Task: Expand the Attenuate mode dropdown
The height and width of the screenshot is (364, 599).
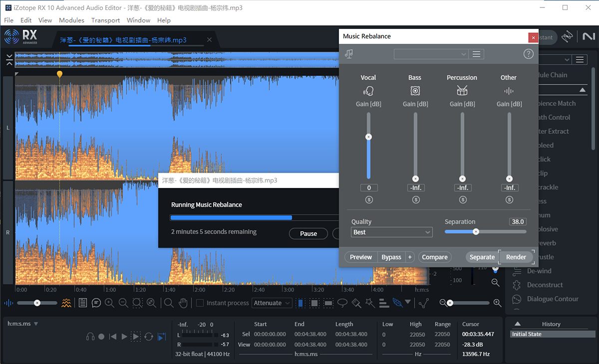Action: [272, 303]
